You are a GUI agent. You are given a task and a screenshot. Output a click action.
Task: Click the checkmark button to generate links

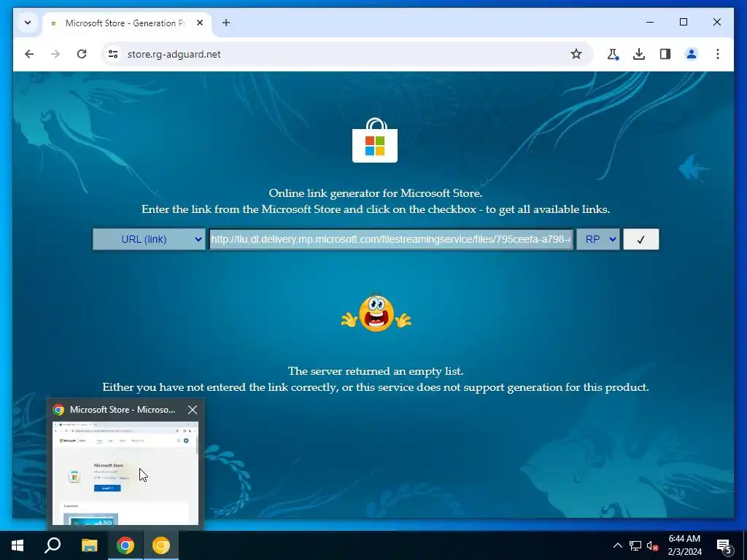click(640, 239)
